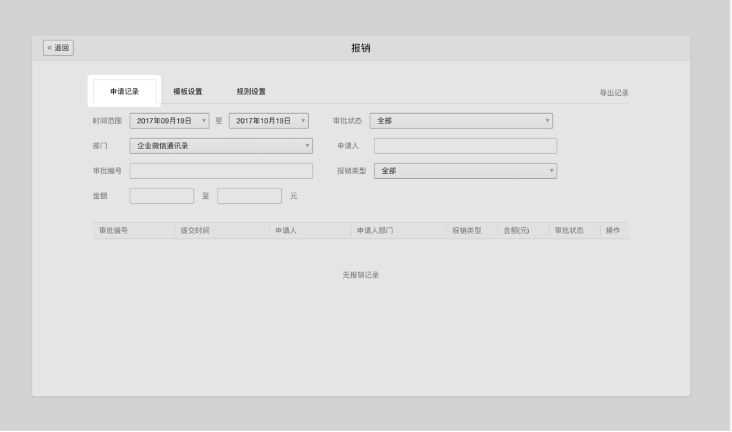Viewport: 732px width, 432px height.
Task: Click the 提交时间 column header
Action: pyautogui.click(x=195, y=231)
